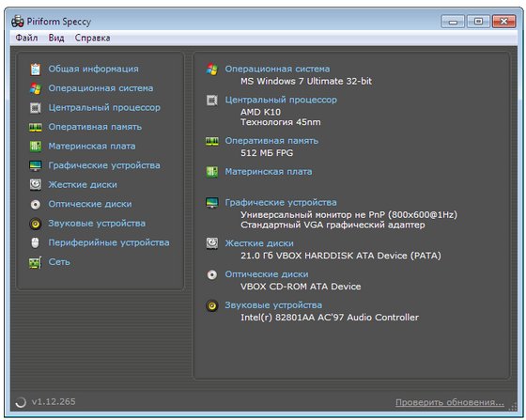Click VBOX CD-ROM ATA Device text
The height and width of the screenshot is (420, 526).
301,287
